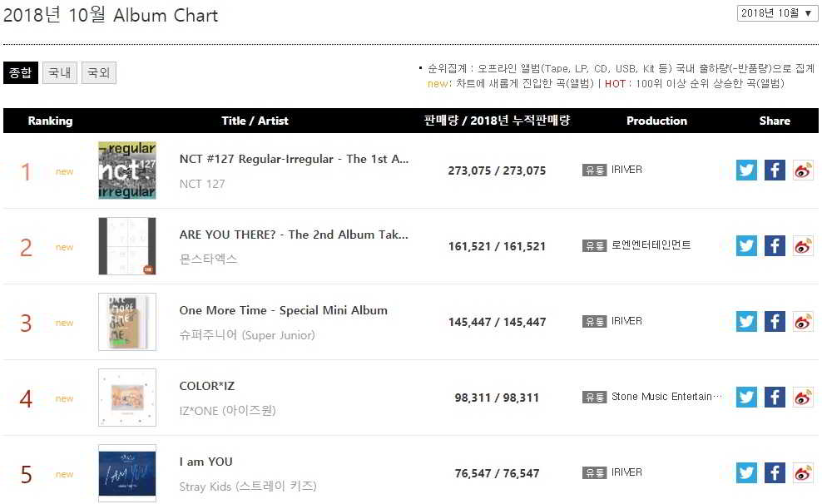822x504 pixels.
Task: Click the 몬스타엑스 artist name
Action: [x=208, y=259]
